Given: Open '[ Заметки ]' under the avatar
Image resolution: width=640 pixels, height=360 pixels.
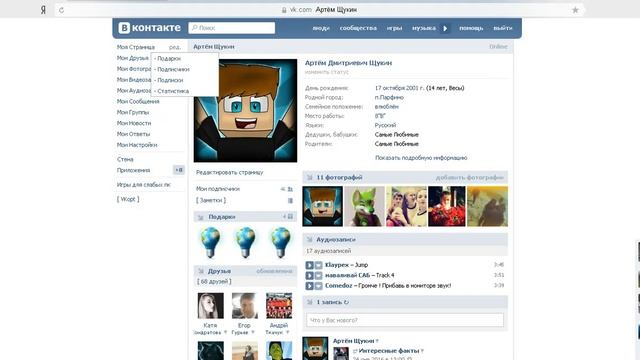Looking at the screenshot, I should [211, 200].
